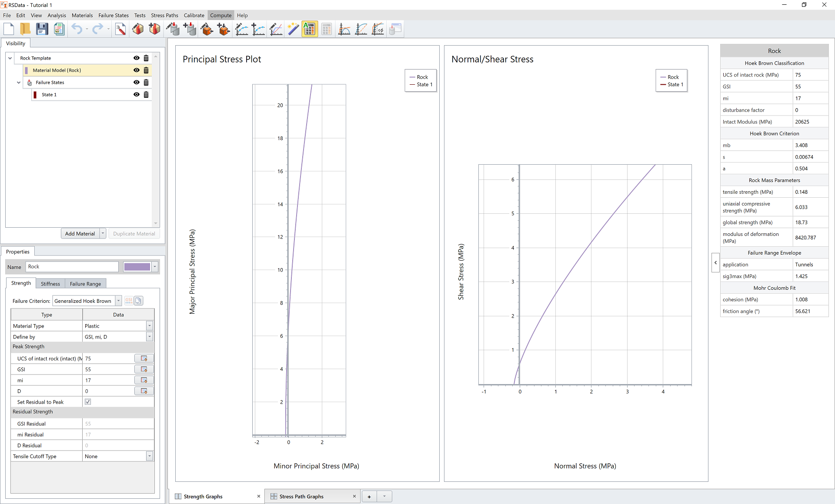Click the magic wand calibrate icon
This screenshot has width=835, height=504.
293,29
